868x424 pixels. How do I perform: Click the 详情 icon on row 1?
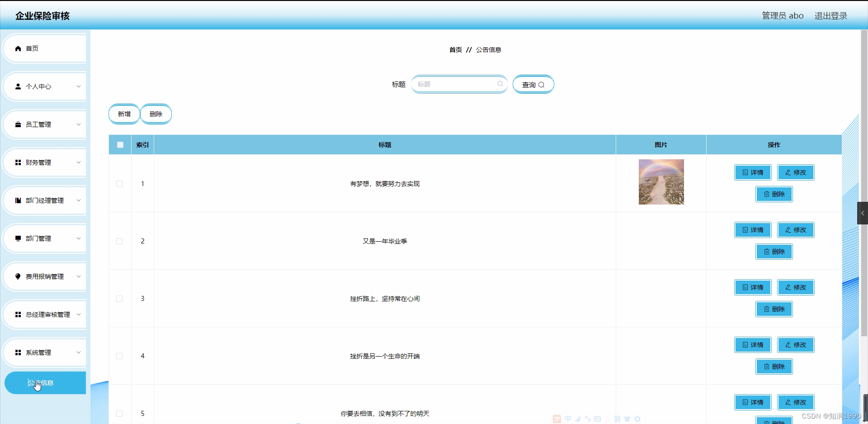click(x=745, y=172)
